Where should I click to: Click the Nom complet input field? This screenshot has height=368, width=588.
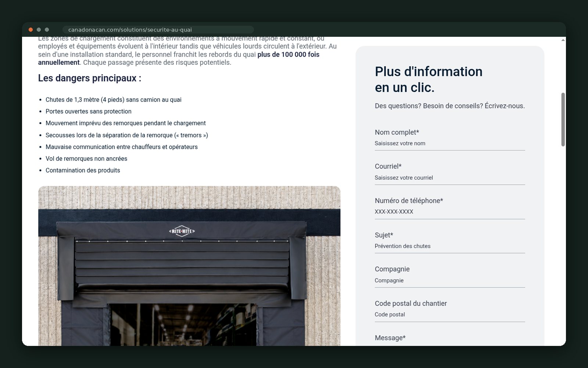449,144
